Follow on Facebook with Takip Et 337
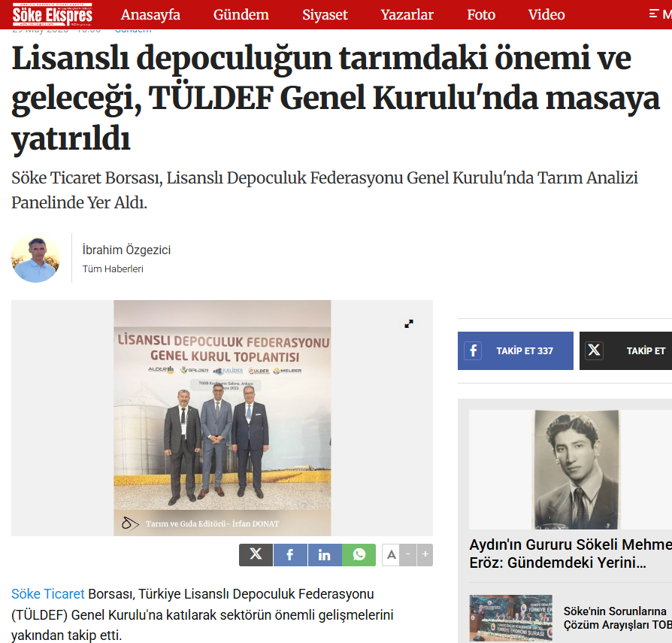 [515, 350]
